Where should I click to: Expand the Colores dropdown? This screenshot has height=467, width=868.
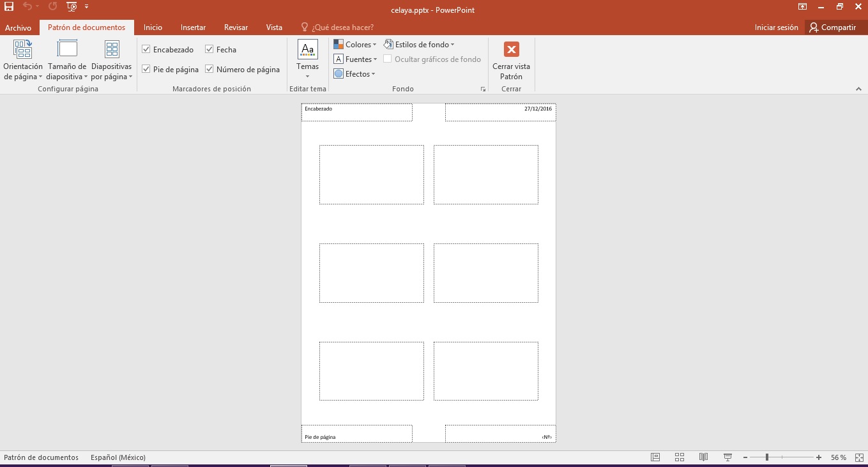click(355, 45)
